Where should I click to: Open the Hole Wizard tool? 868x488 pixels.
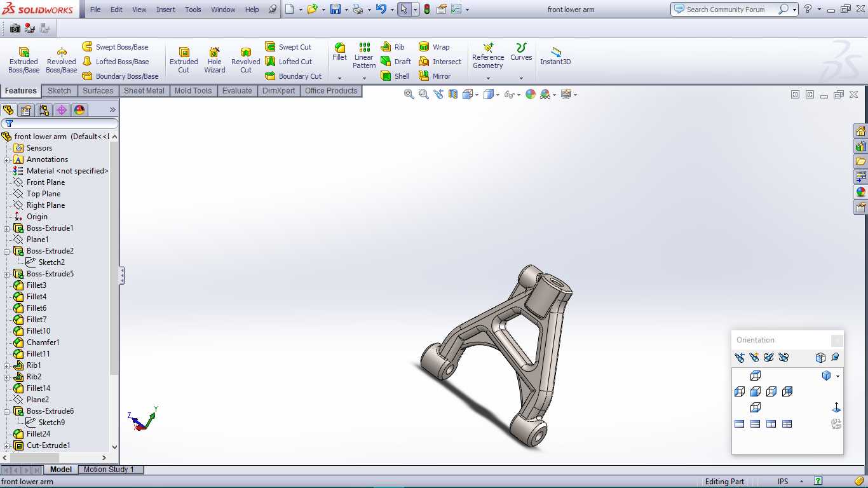215,60
